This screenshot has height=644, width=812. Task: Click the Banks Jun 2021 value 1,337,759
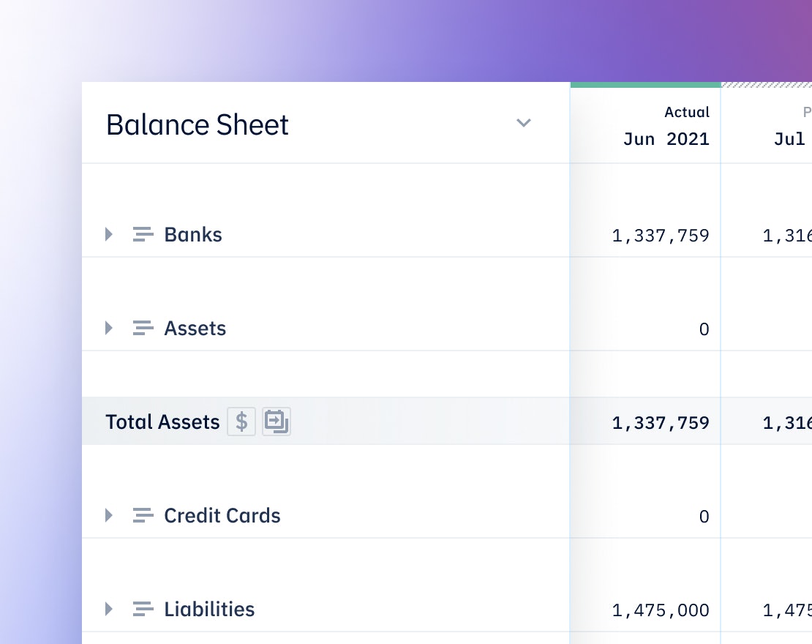661,236
